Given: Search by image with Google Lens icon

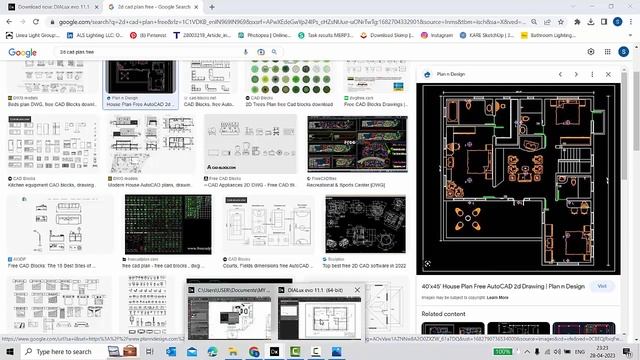Looking at the screenshot, I should coord(261,52).
